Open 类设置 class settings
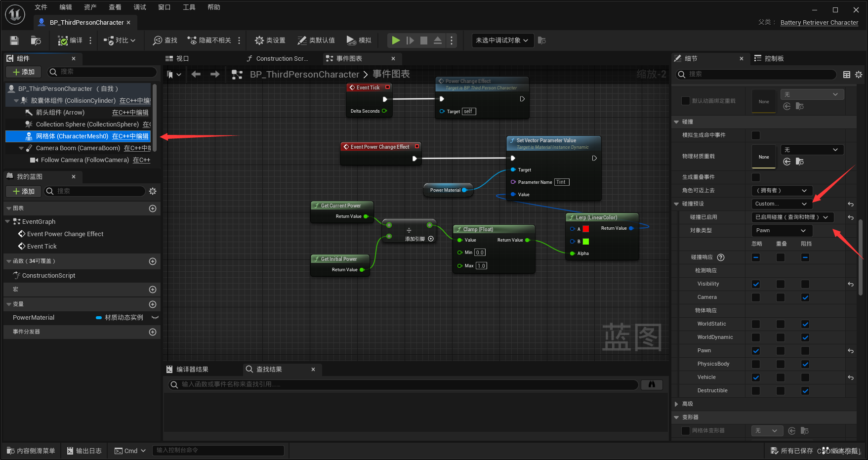This screenshot has width=868, height=460. (270, 41)
